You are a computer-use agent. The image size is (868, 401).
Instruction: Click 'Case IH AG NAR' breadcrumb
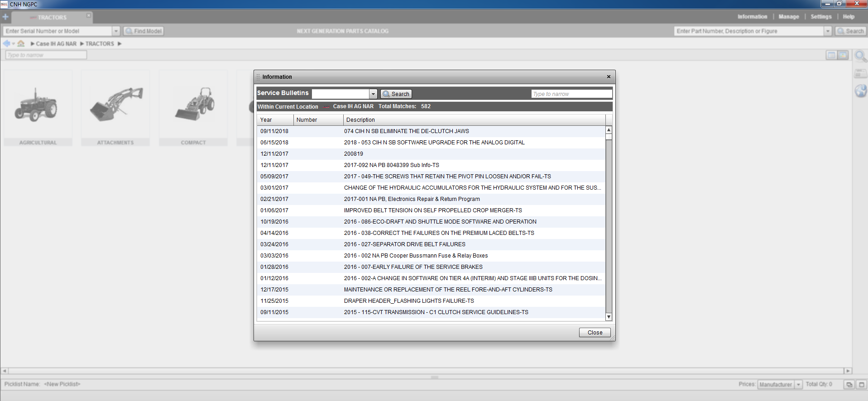coord(56,44)
